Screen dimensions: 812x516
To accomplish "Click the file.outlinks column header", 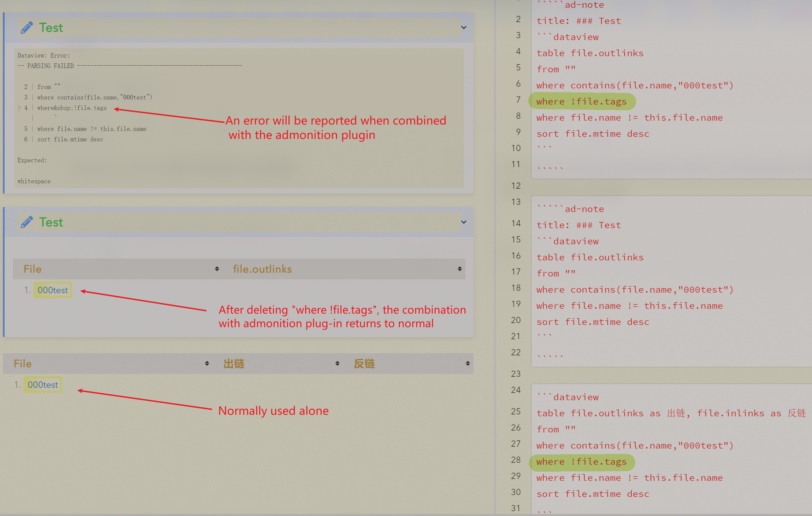I will point(262,269).
